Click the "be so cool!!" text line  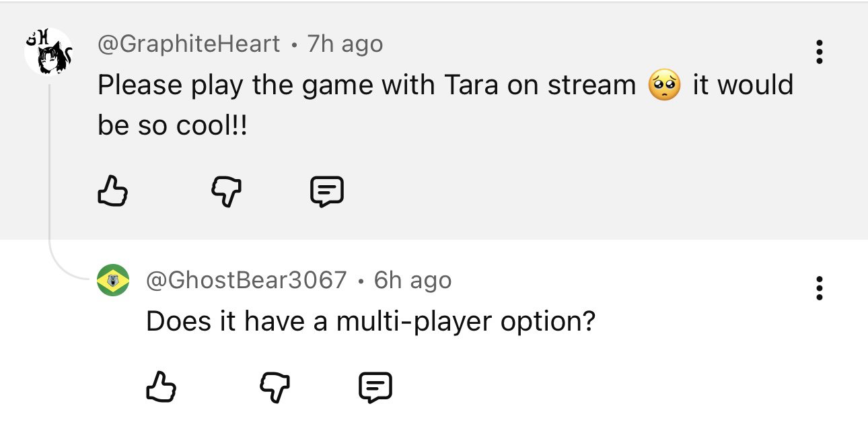[172, 126]
